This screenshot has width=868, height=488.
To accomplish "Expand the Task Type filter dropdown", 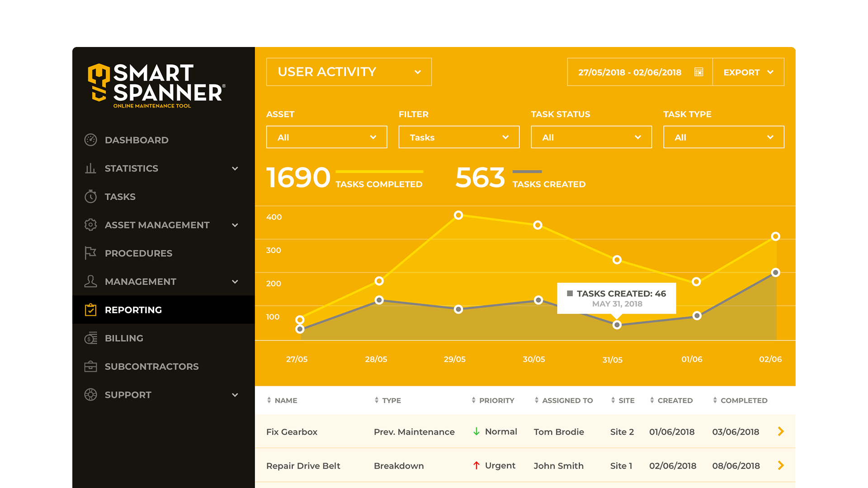I will point(723,137).
